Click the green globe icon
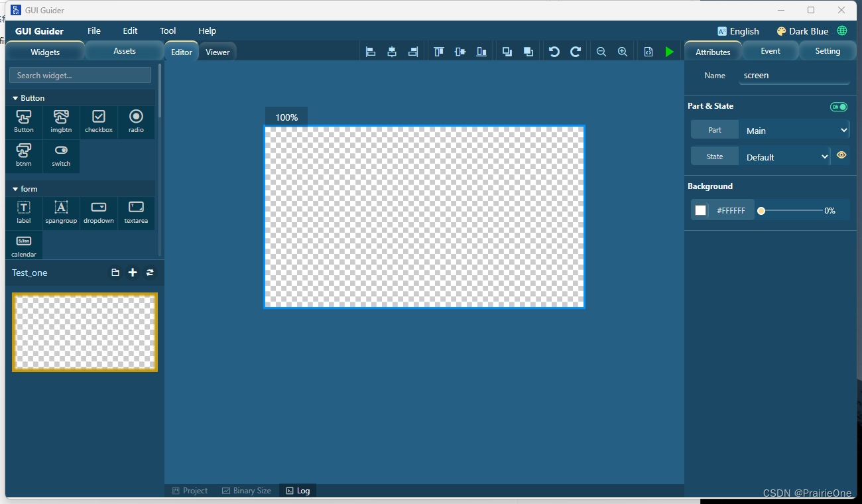This screenshot has height=504, width=862. 842,31
